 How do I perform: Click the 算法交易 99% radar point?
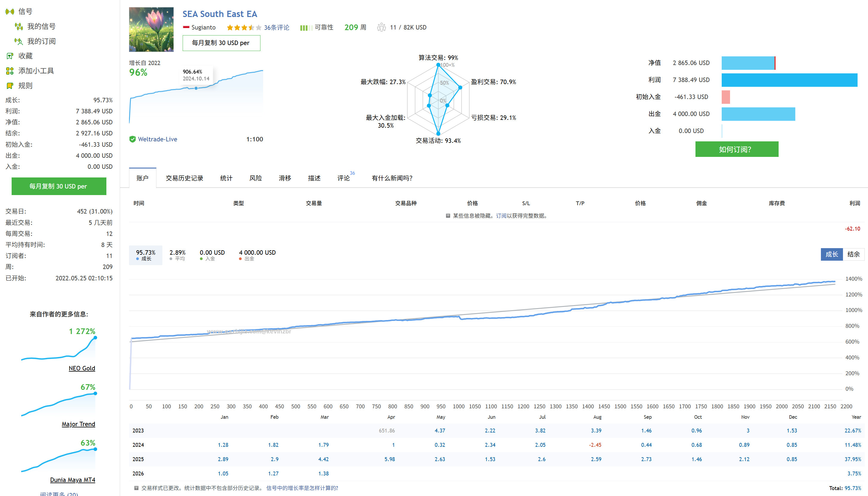pos(438,65)
